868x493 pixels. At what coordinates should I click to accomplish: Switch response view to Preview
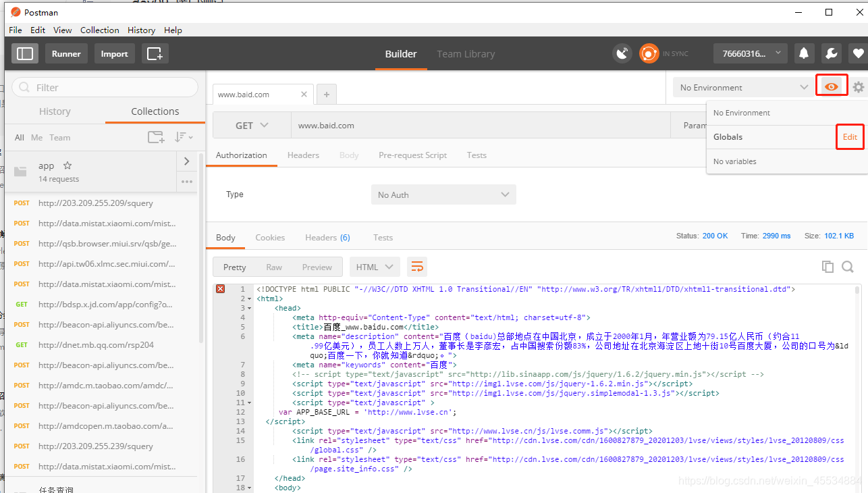317,267
